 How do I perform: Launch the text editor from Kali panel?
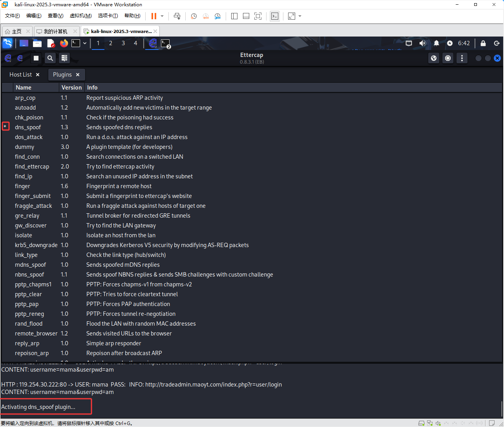(x=51, y=43)
